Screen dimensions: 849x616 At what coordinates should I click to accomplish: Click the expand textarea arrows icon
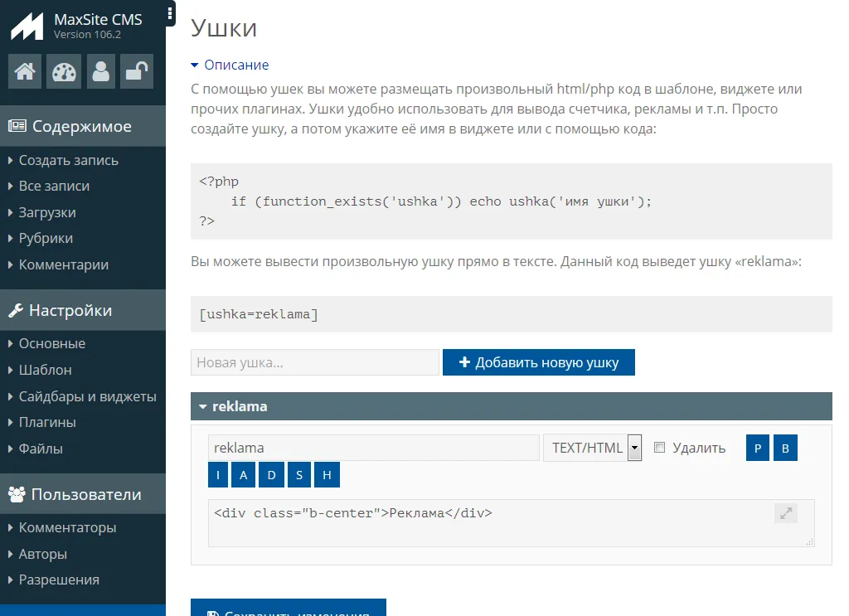(785, 513)
